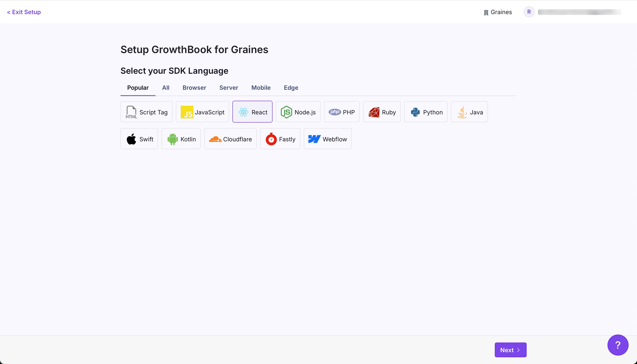Open the Server SDK tab

pos(229,87)
